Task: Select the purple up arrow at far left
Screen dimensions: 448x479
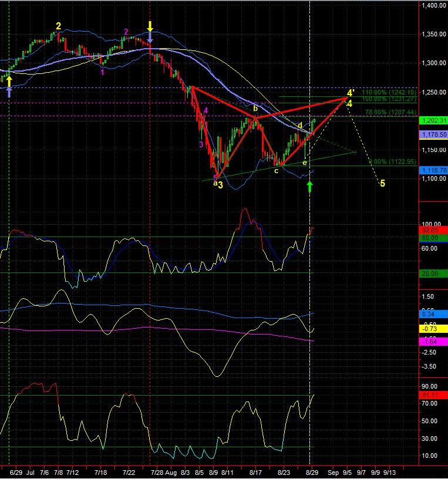Action: [9, 90]
